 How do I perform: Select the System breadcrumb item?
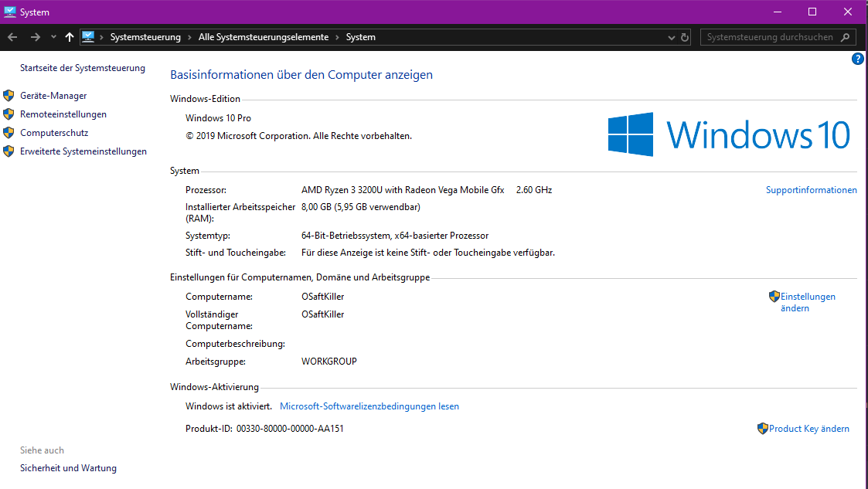tap(360, 37)
